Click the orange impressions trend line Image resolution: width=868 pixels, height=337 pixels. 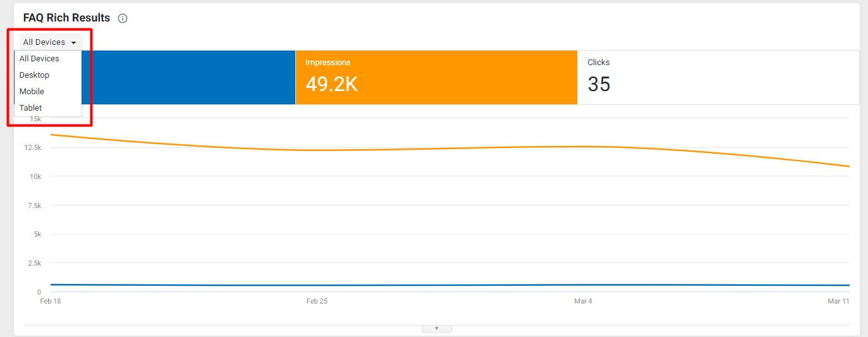[x=443, y=148]
